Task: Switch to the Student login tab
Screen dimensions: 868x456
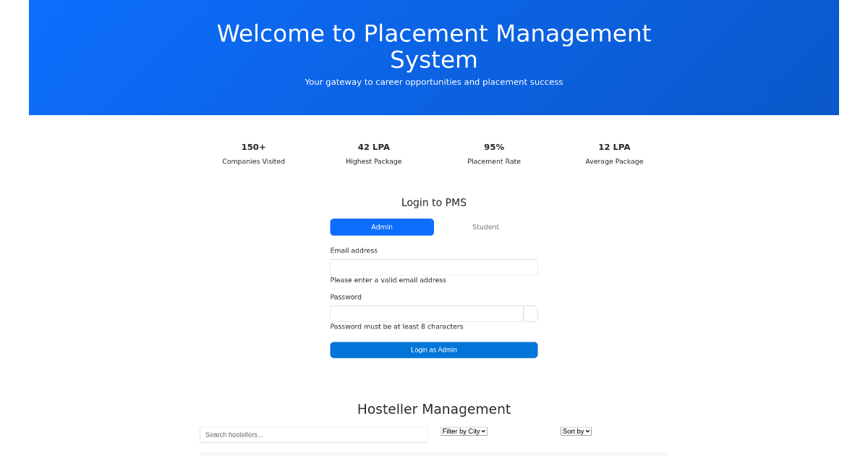Action: point(485,227)
